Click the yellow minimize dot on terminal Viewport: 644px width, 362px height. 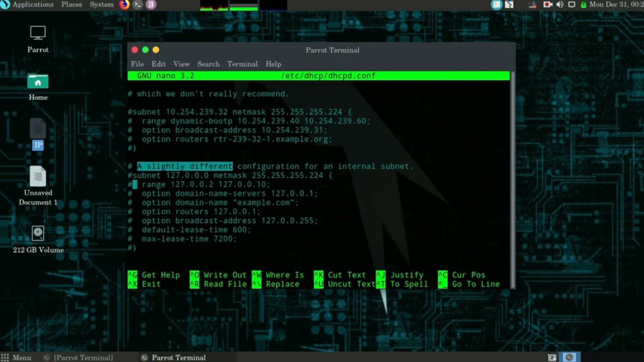pyautogui.click(x=156, y=50)
